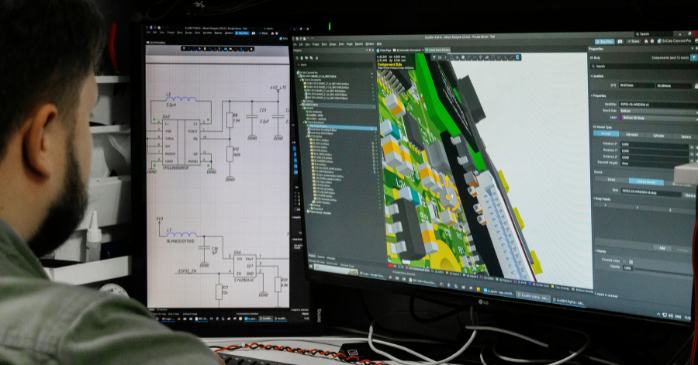Click plus-shaped move tool in PCB active bar
The image size is (698, 365).
[x=445, y=57]
